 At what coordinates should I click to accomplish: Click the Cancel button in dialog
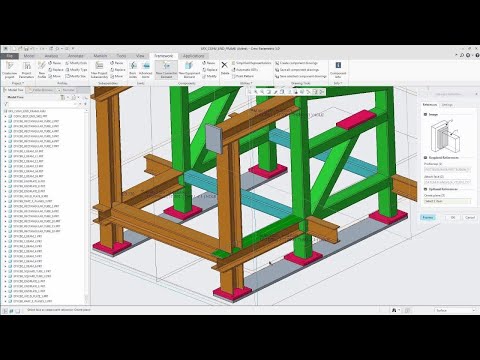pyautogui.click(x=470, y=217)
